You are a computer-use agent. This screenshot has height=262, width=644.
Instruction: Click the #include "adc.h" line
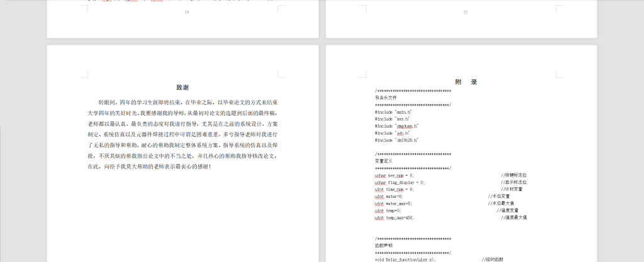[x=392, y=133]
